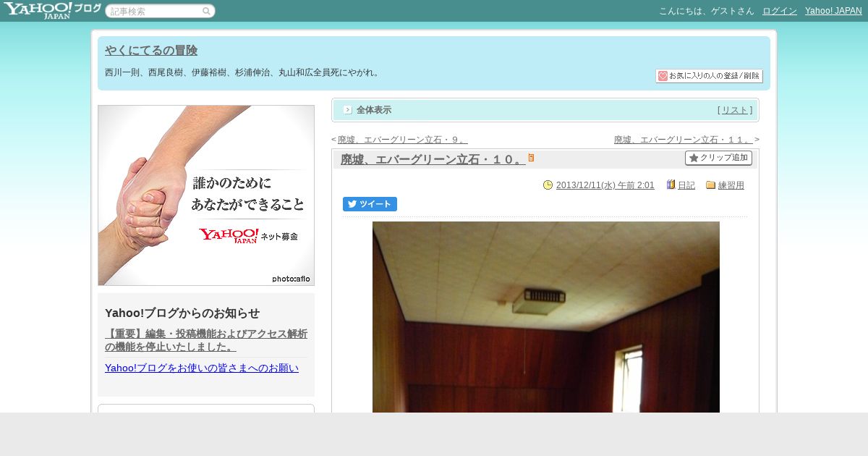Viewport: 868px width, 456px height.
Task: Go to next post エバーグリーン立石・11
Action: tap(684, 140)
